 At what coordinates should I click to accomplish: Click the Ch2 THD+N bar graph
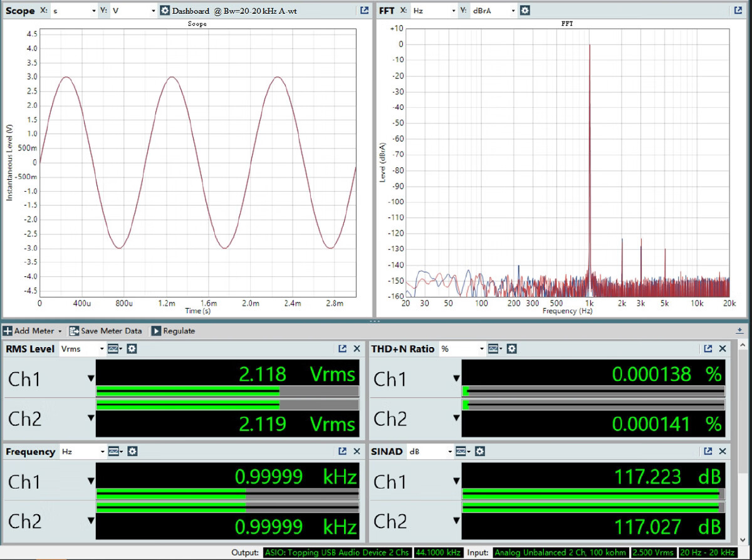tap(593, 405)
